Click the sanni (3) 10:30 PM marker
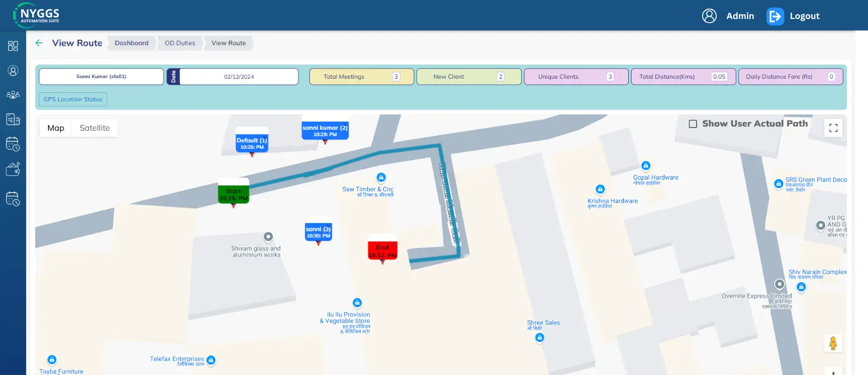Screen dimensions: 868x375 click(x=318, y=232)
